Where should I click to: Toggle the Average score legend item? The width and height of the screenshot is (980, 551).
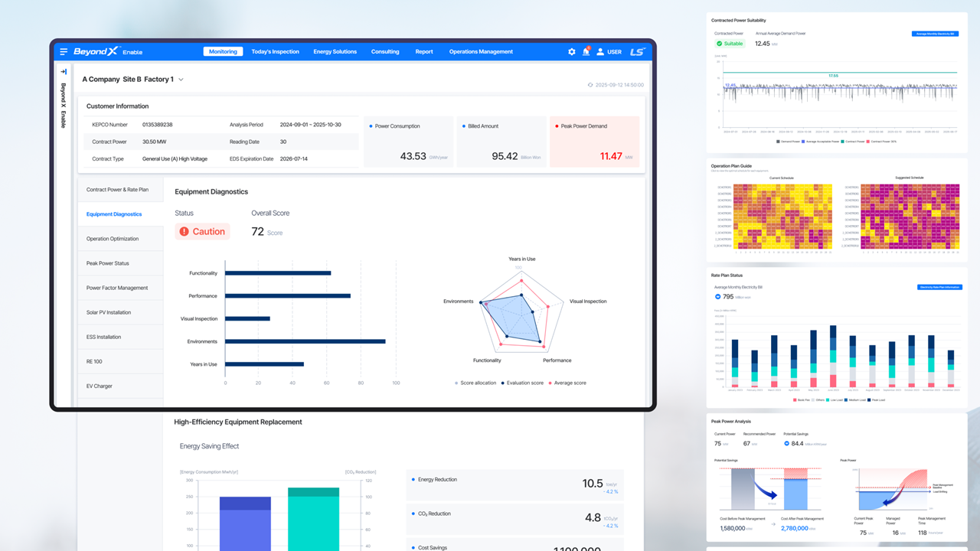[x=550, y=383]
